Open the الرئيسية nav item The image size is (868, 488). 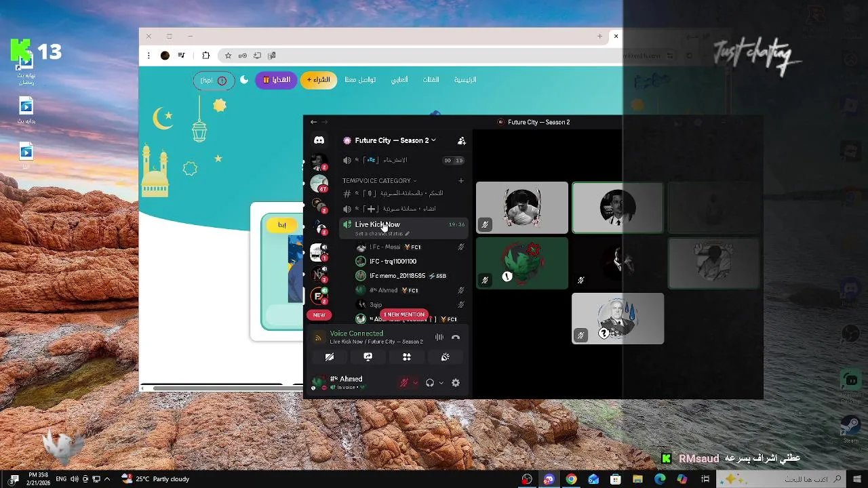pos(465,80)
